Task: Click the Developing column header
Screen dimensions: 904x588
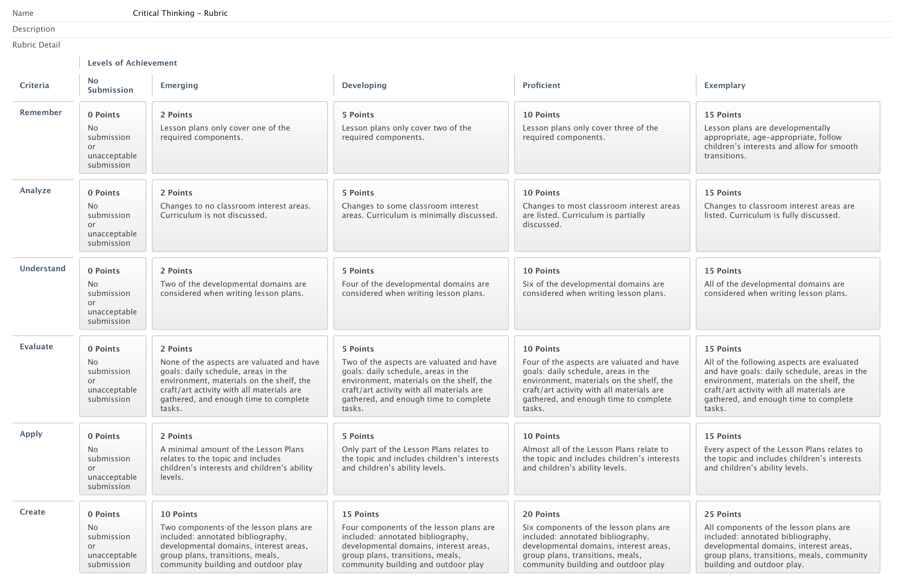Action: coord(364,85)
